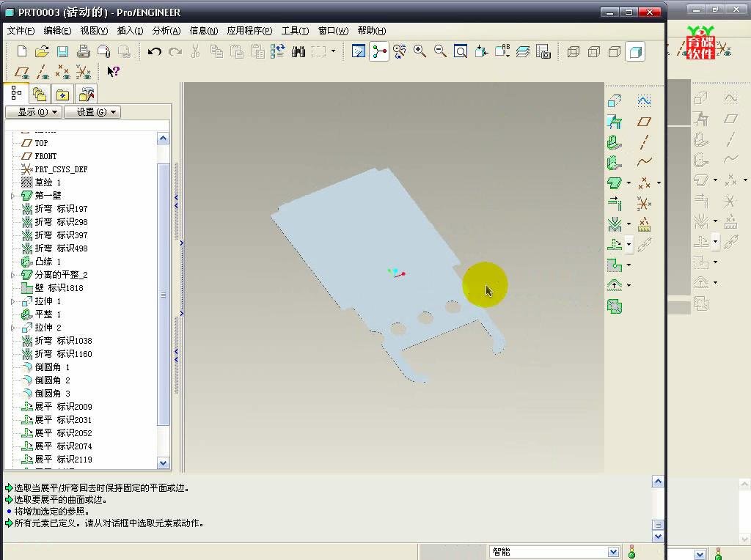Select 折弯 标识197 in model tree

(x=54, y=209)
